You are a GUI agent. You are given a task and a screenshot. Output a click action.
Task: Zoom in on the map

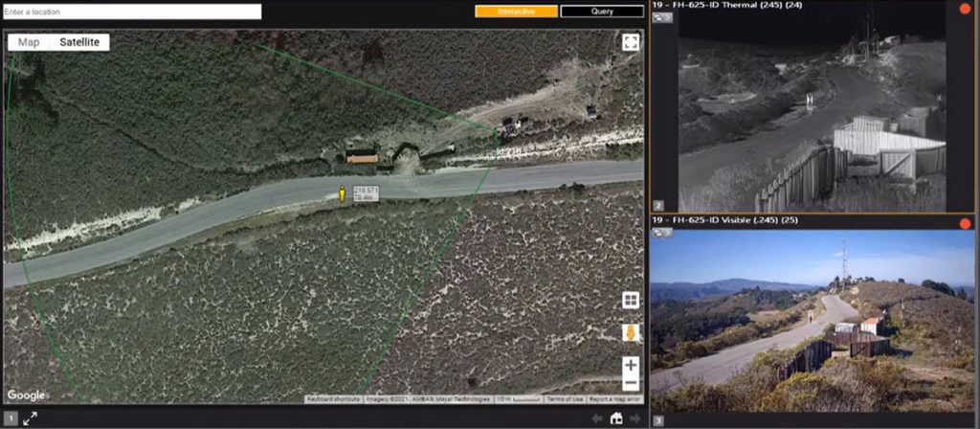point(631,365)
